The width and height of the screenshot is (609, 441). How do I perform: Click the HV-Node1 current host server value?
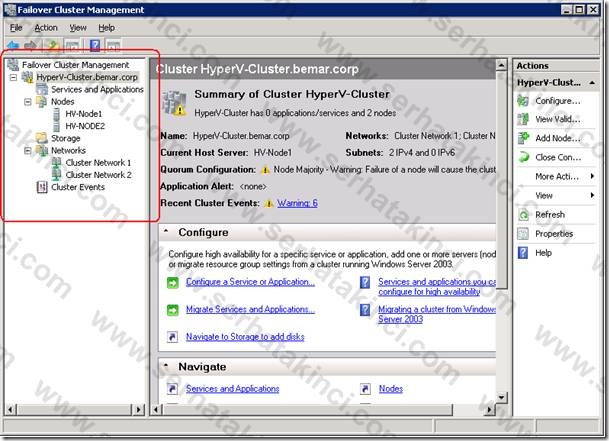pyautogui.click(x=273, y=153)
